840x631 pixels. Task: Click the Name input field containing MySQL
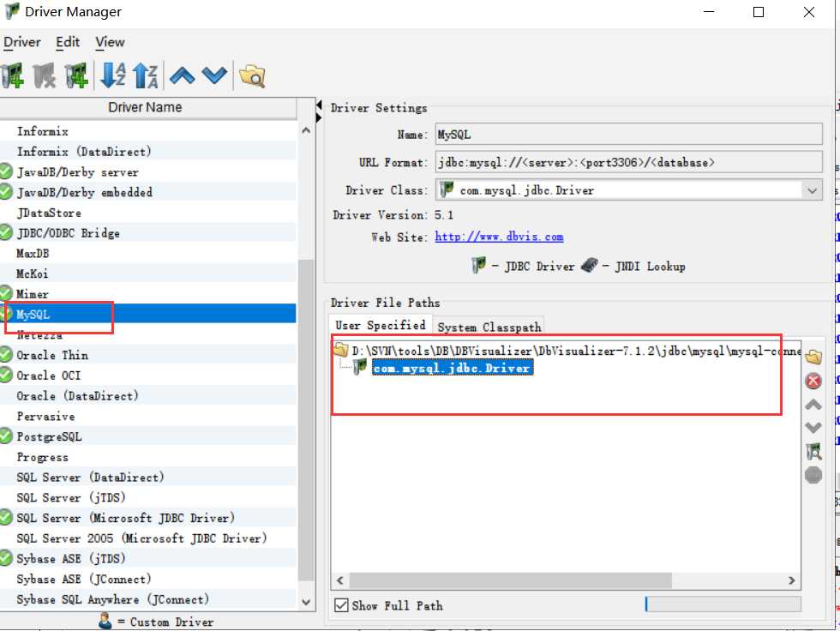[x=628, y=134]
